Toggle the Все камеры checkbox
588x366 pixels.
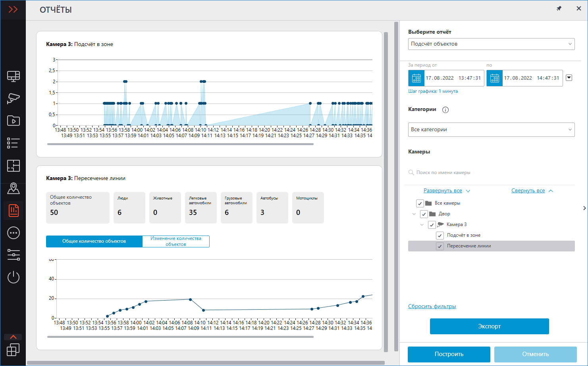coord(420,203)
